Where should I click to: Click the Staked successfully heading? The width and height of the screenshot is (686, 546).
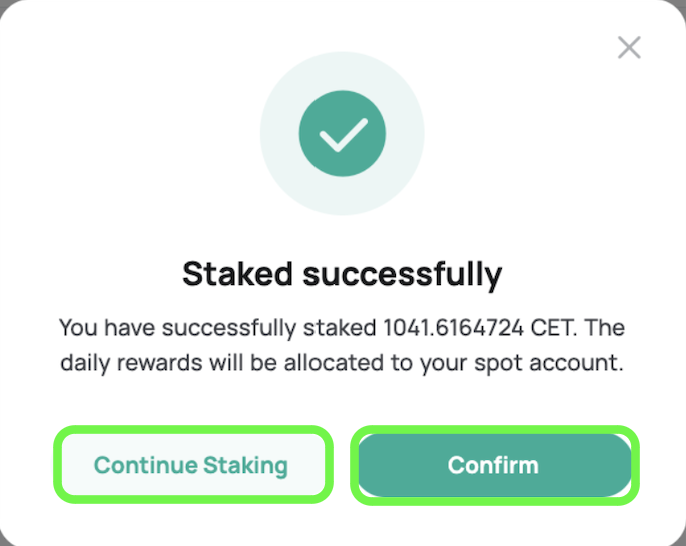(342, 275)
